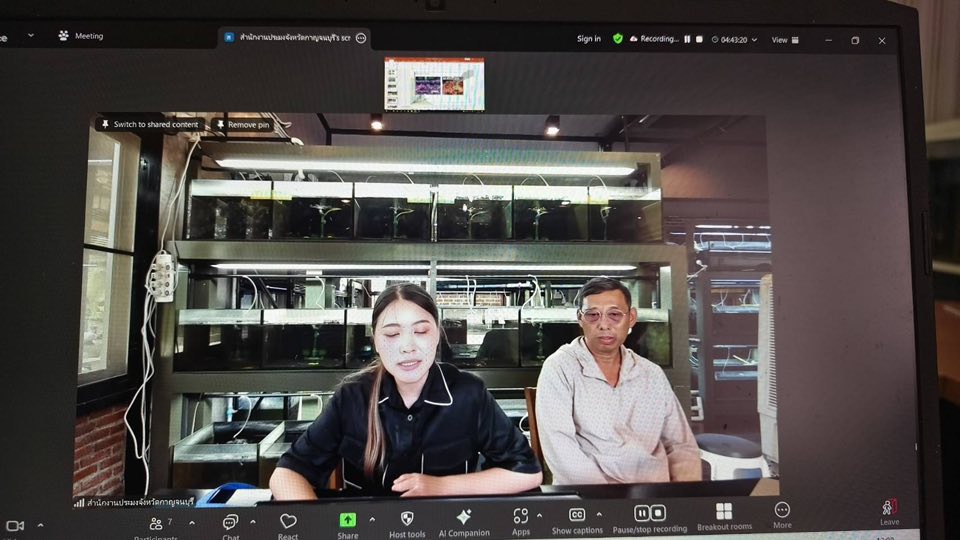Viewport: 960px width, 540px height.
Task: Expand the meeting timer dropdown
Action: [754, 40]
